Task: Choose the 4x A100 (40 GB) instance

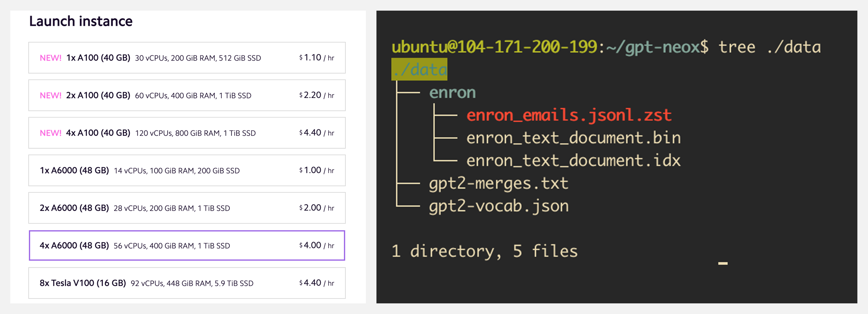Action: point(187,133)
